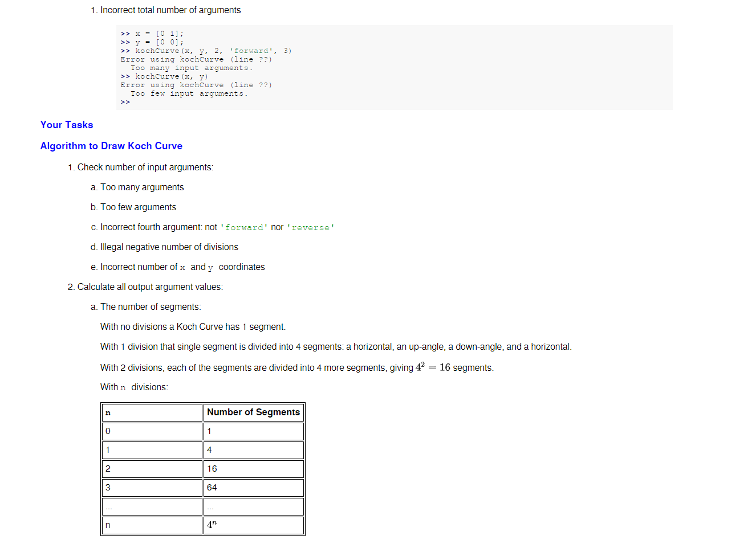Click the 'Too few input arguments.' error line
The width and height of the screenshot is (756, 544).
[x=189, y=93]
